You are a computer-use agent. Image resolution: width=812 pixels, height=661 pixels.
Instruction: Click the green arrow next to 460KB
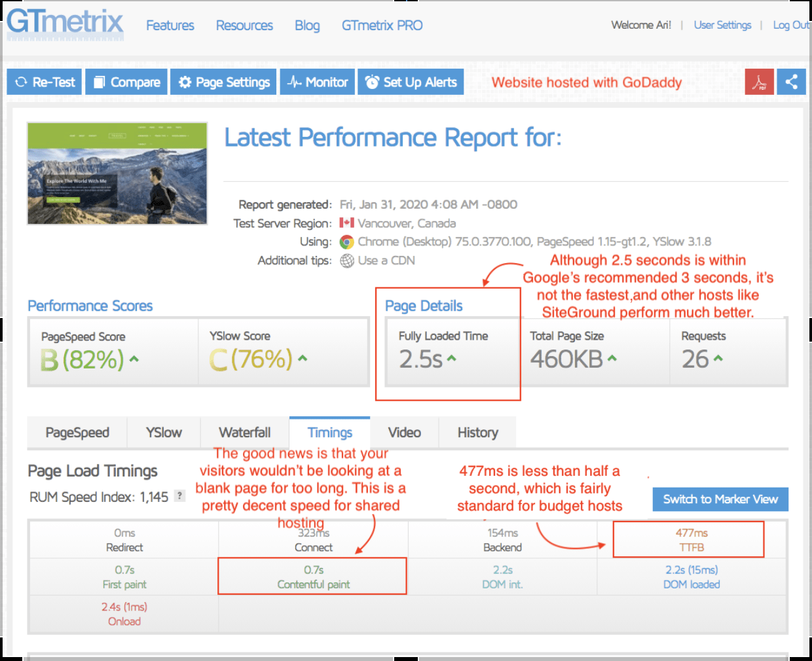point(612,358)
